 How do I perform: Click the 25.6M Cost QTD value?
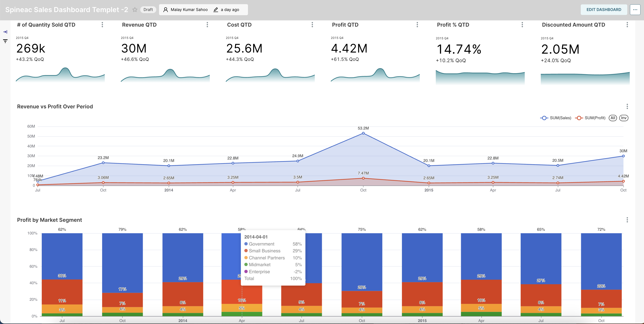[x=244, y=48]
